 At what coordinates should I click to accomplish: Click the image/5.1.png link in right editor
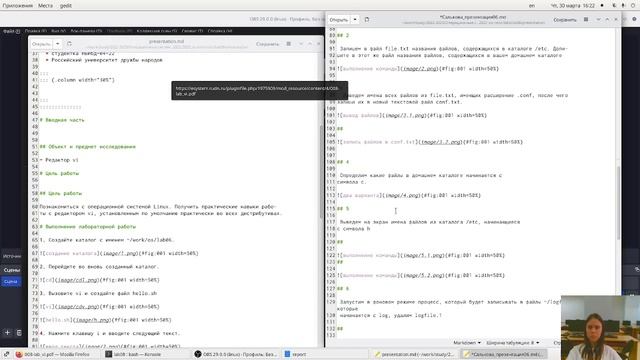tap(423, 255)
